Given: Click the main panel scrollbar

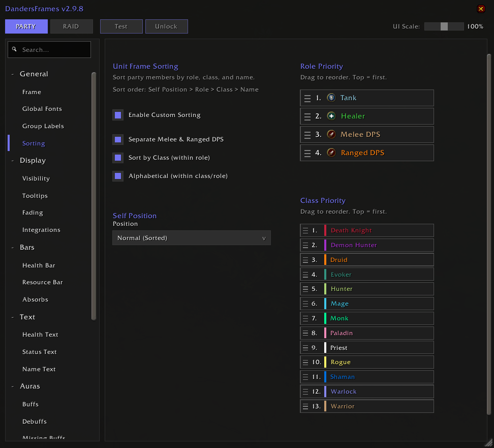Looking at the screenshot, I should coord(489,234).
